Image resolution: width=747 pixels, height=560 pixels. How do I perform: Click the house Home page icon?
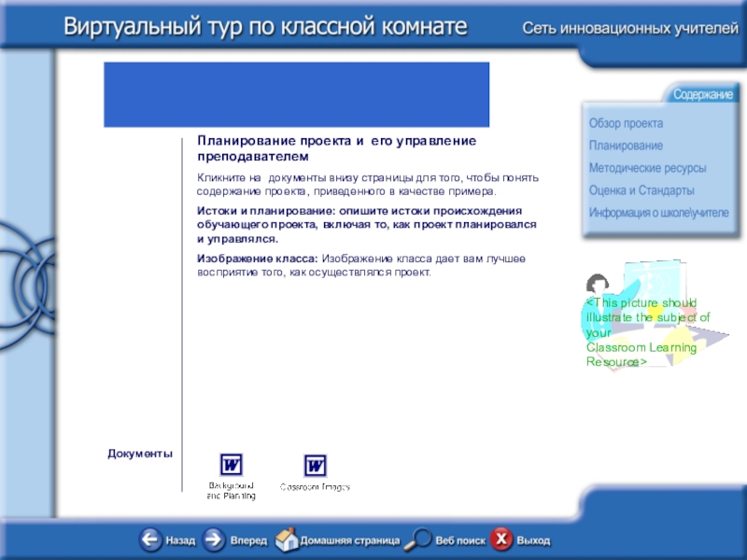pyautogui.click(x=287, y=539)
